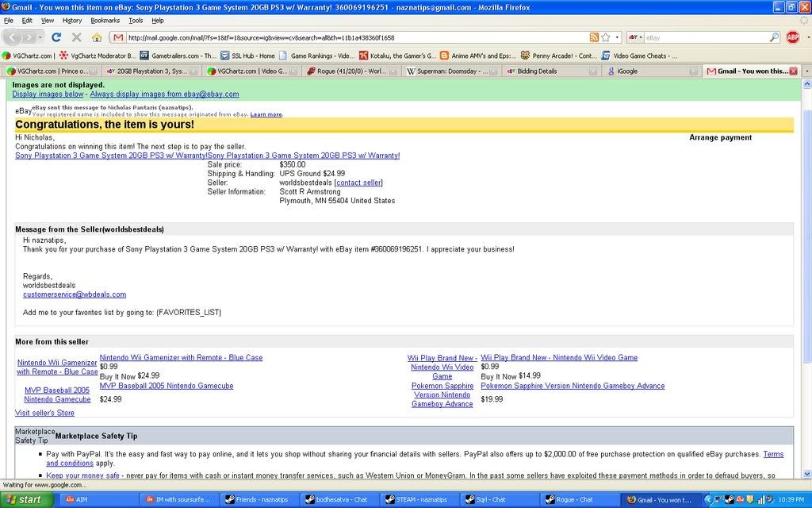Open the Visit seller's Store link
The height and width of the screenshot is (508, 812).
[44, 413]
